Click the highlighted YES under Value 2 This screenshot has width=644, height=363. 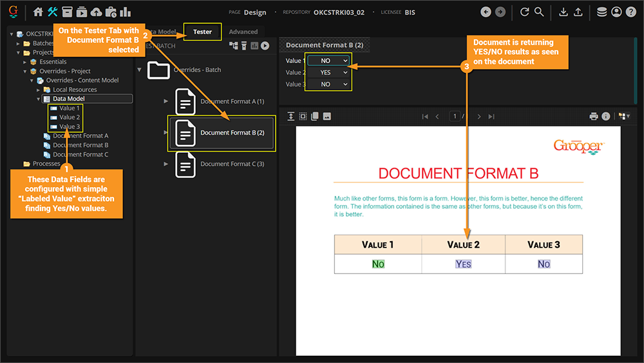coord(463,264)
